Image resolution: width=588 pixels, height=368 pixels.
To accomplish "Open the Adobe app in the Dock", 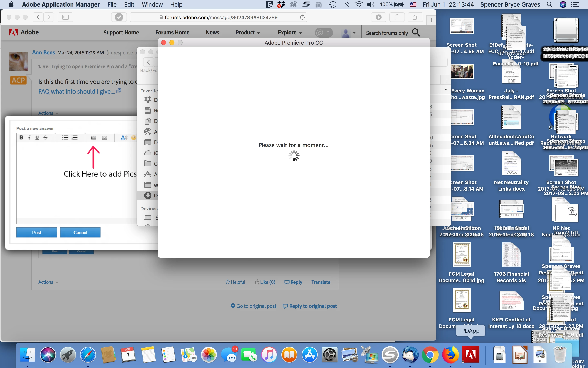I will click(x=470, y=355).
